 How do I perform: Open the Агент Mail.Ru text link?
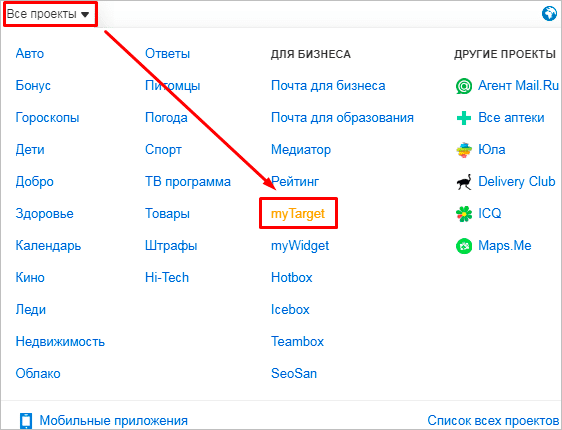518,86
